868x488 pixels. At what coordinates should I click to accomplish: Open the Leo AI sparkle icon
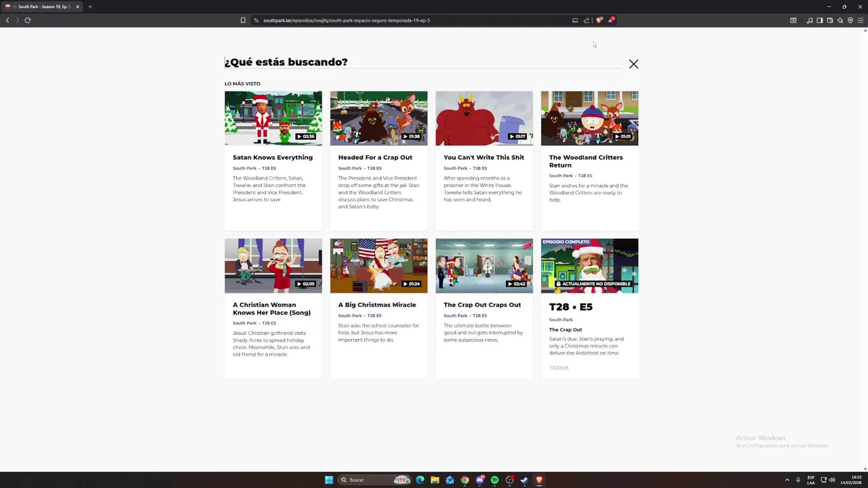(x=840, y=20)
